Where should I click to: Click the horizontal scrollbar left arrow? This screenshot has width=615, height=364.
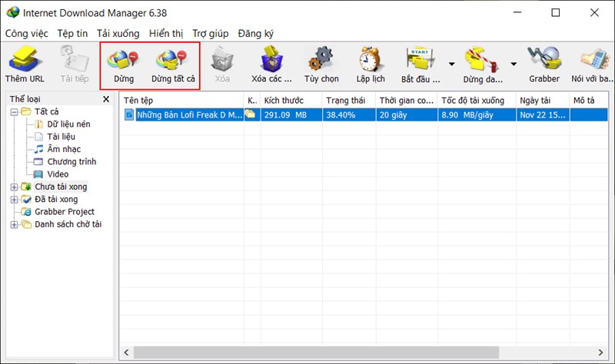(126, 352)
